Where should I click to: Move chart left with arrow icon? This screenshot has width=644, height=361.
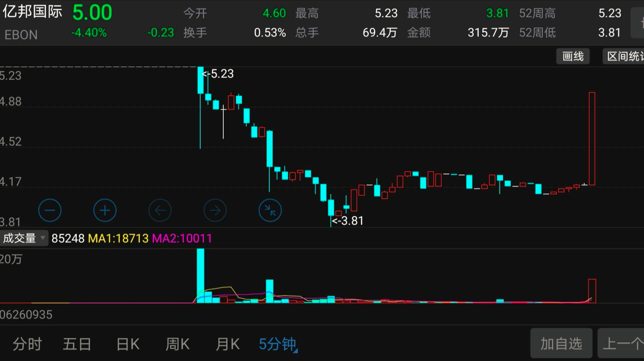click(160, 211)
